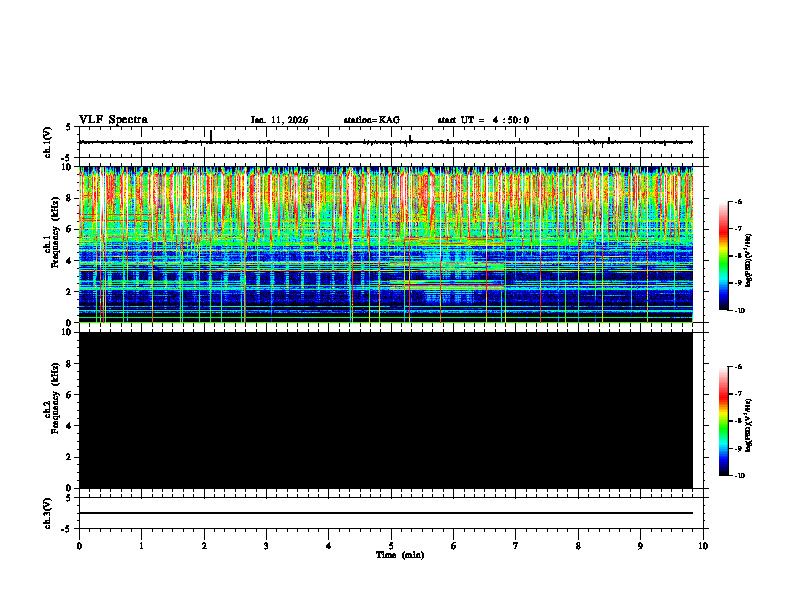This screenshot has width=792, height=612.
Task: Click time axis tick label "5"
Action: click(x=391, y=546)
